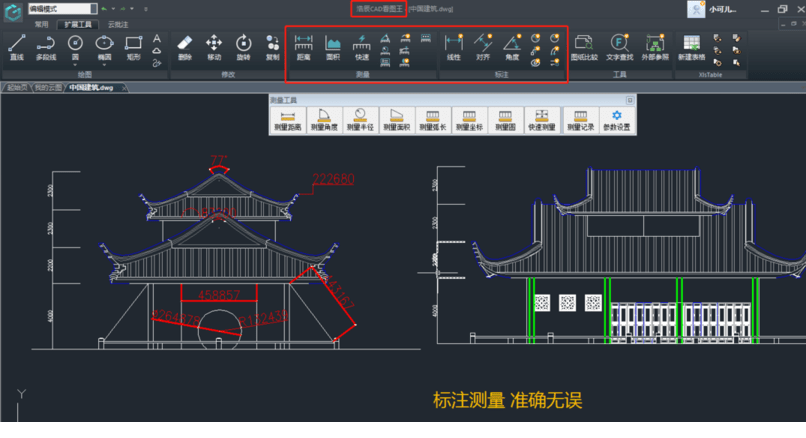Launch the 文字查找 text search tool

[620, 46]
